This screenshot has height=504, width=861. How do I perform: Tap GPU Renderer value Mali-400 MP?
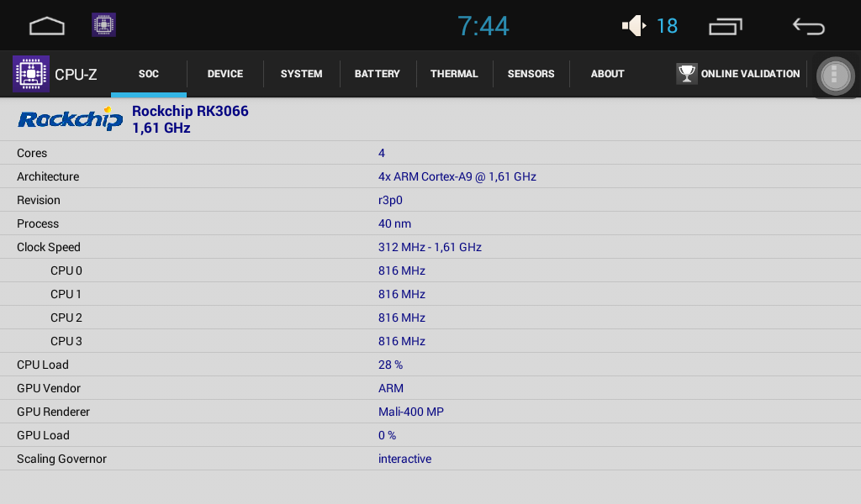click(x=410, y=412)
